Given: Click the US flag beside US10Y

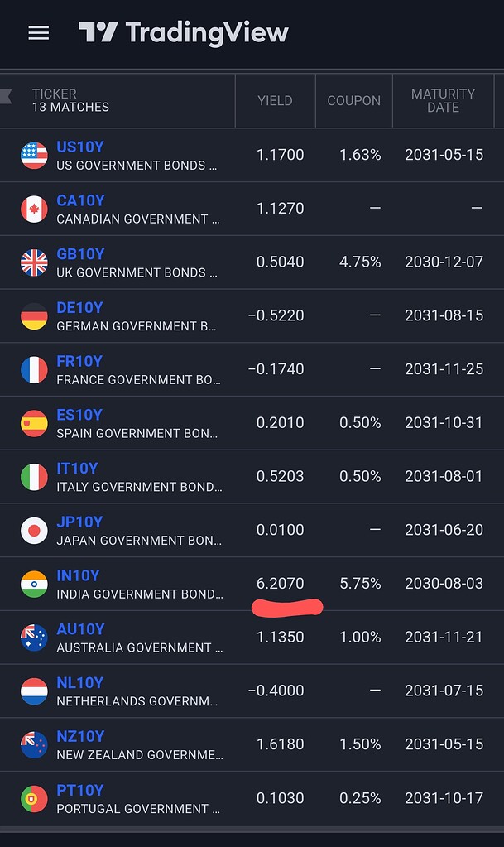Looking at the screenshot, I should [x=34, y=155].
